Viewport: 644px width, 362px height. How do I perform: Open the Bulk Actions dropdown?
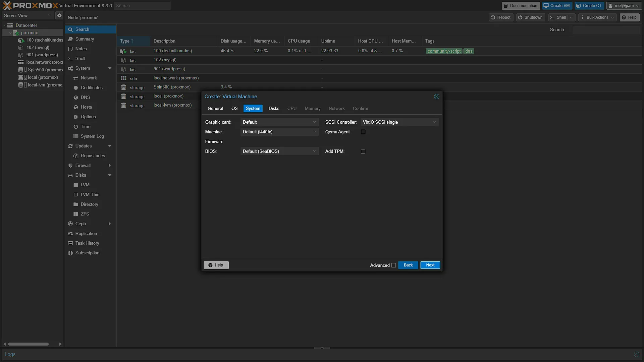[597, 17]
